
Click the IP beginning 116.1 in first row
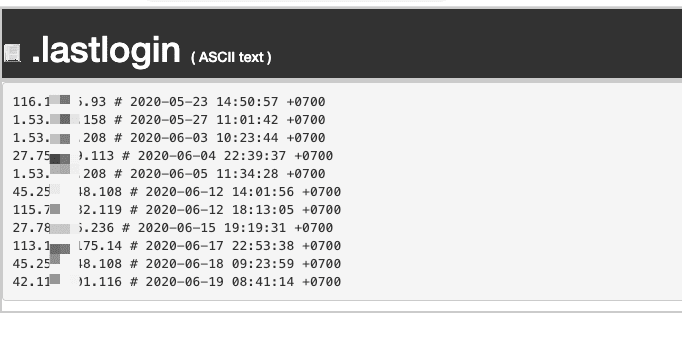[x=59, y=102]
